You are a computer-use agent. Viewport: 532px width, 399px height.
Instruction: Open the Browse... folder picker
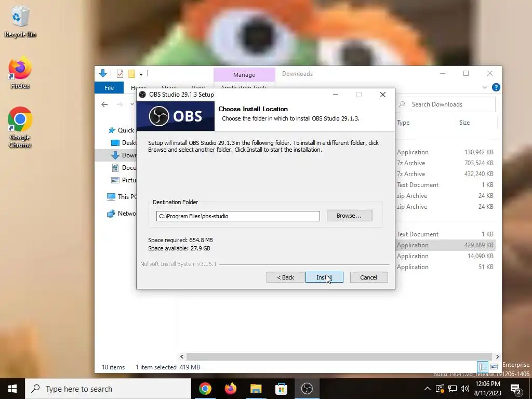coord(349,216)
